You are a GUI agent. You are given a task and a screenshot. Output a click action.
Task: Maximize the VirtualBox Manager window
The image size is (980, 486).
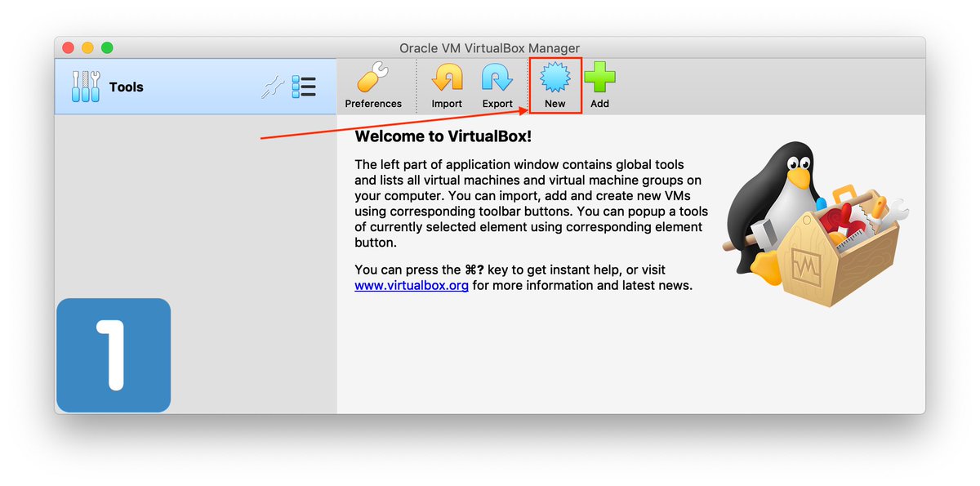click(x=107, y=48)
